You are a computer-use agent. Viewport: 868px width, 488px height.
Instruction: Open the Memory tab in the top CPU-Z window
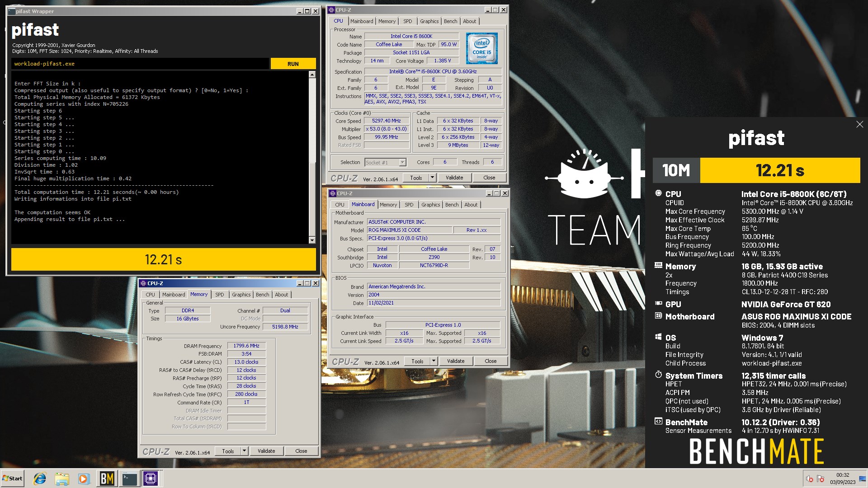(387, 21)
